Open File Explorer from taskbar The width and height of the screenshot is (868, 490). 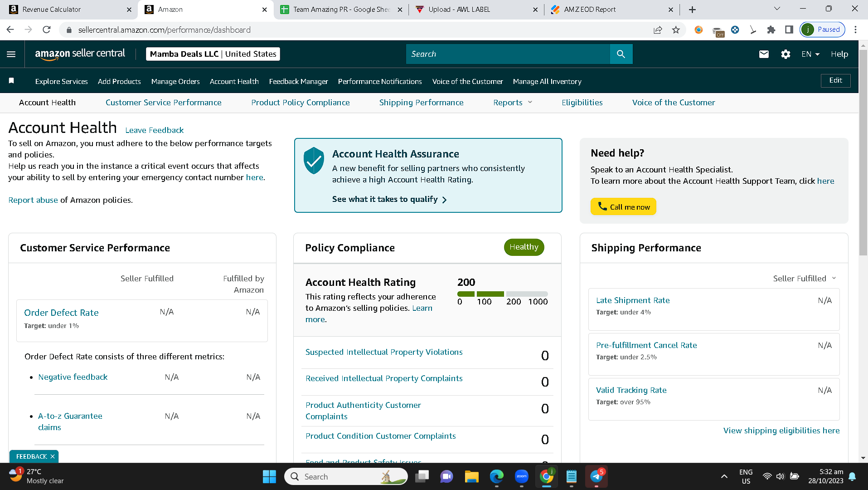pos(471,476)
